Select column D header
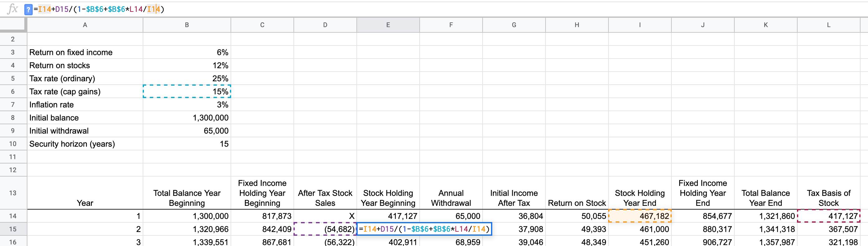The image size is (868, 246). (x=325, y=25)
